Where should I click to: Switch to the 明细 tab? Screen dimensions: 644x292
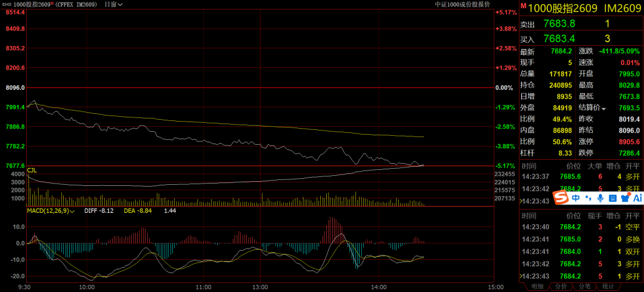click(x=537, y=286)
